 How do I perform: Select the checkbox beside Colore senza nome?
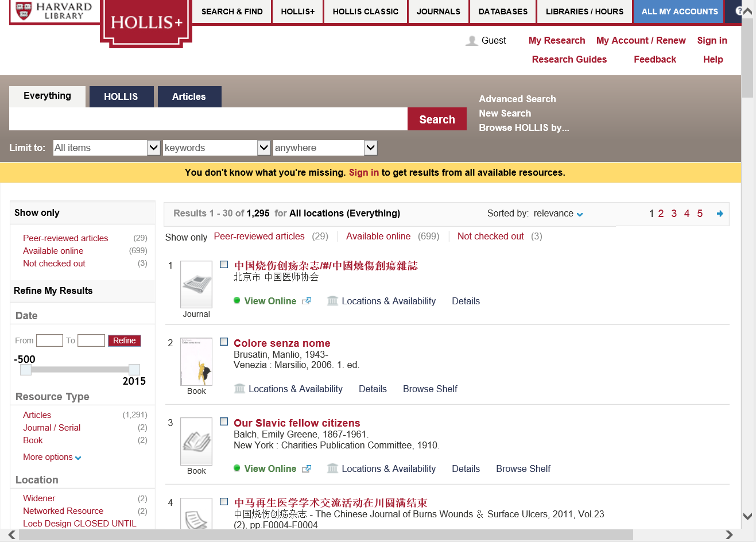(223, 342)
